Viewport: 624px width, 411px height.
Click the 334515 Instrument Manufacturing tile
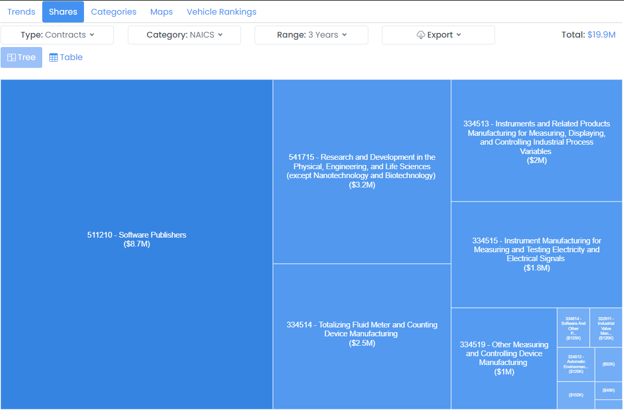536,254
